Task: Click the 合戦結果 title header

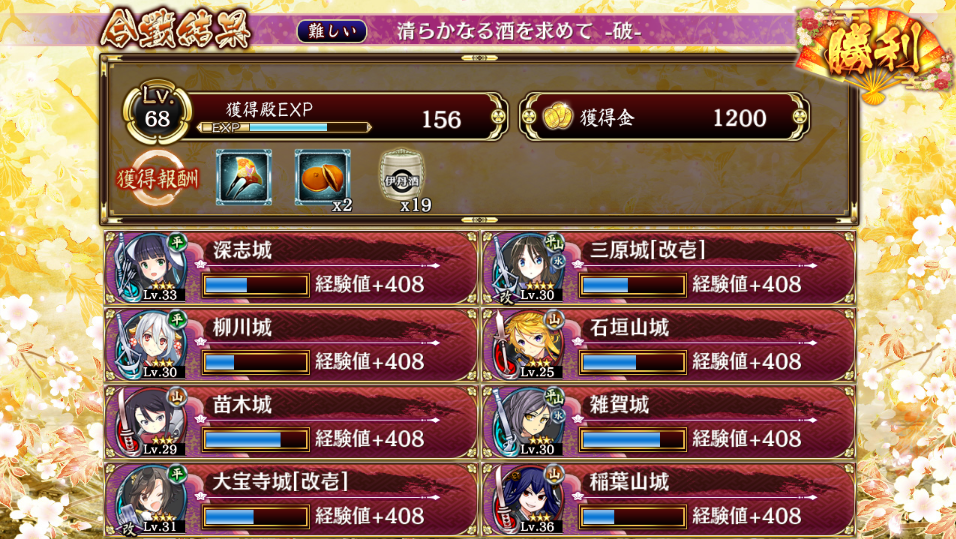Action: 176,28
